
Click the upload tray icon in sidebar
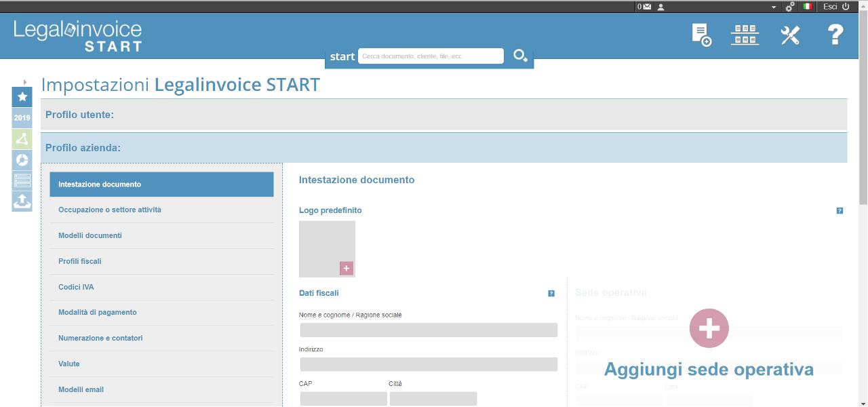22,201
